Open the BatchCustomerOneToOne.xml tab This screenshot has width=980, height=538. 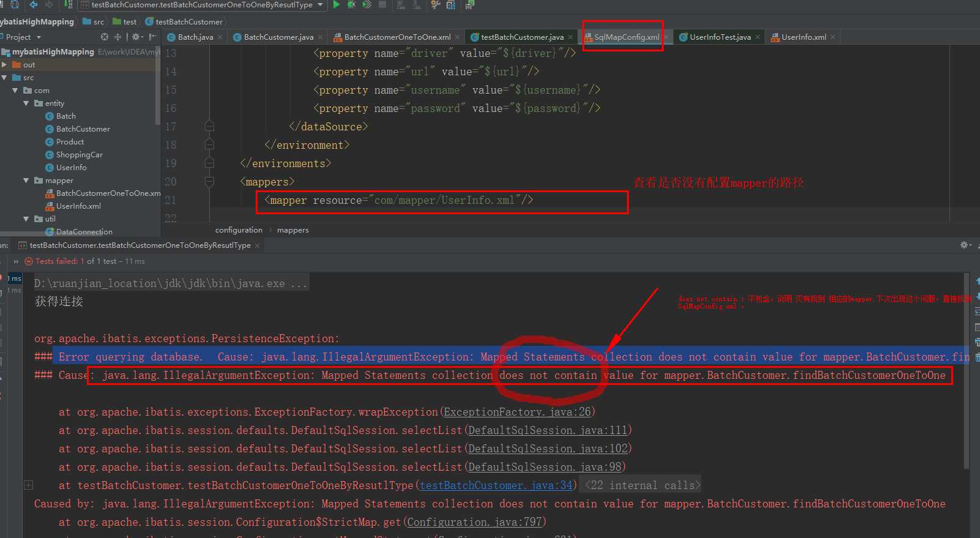(397, 37)
